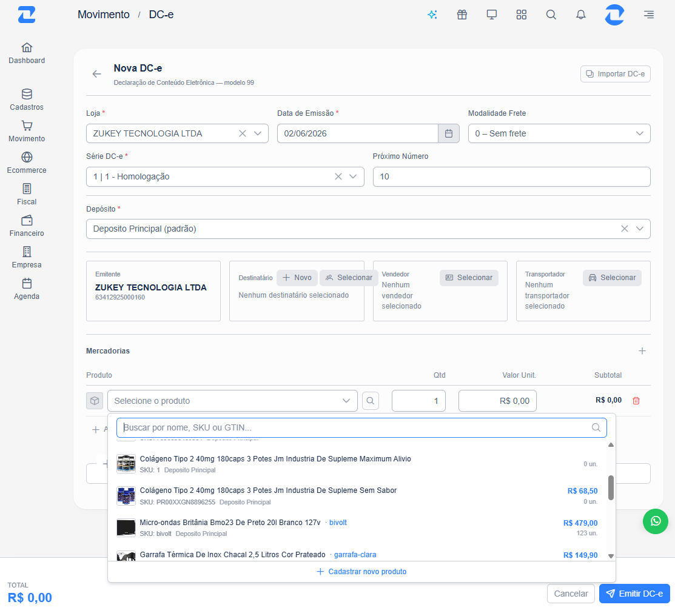Viewport: 675px width, 616px height.
Task: Click Colágeno Sem Sabor product thumbnail
Action: pos(126,496)
